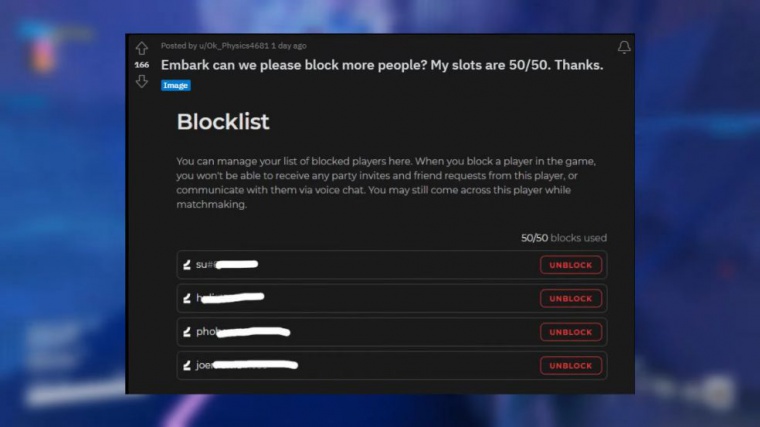Click the '50/50 blocks used' counter
The image size is (760, 427).
563,238
